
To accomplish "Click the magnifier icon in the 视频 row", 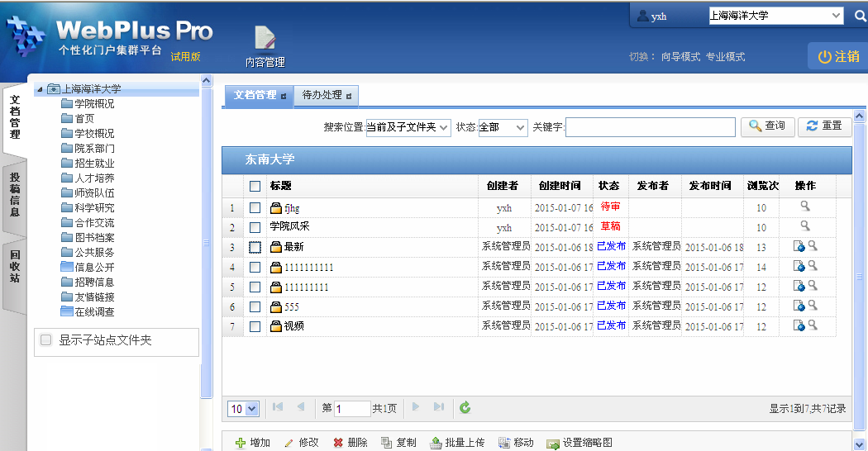I will [813, 325].
